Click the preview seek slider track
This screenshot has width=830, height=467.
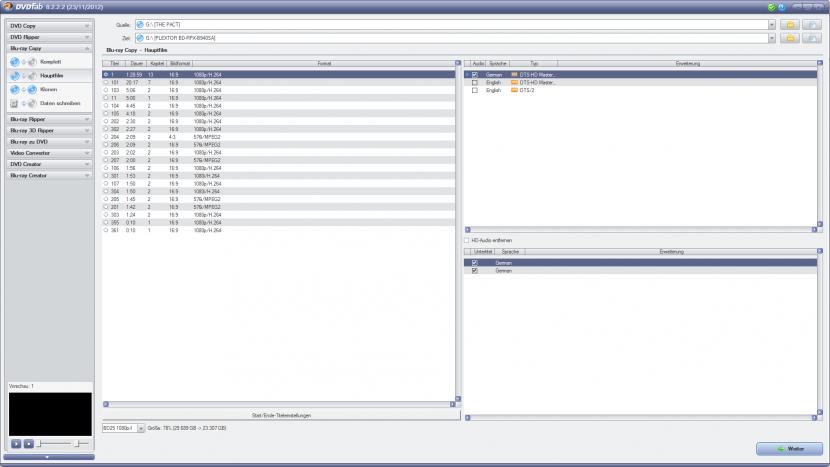(x=55, y=444)
